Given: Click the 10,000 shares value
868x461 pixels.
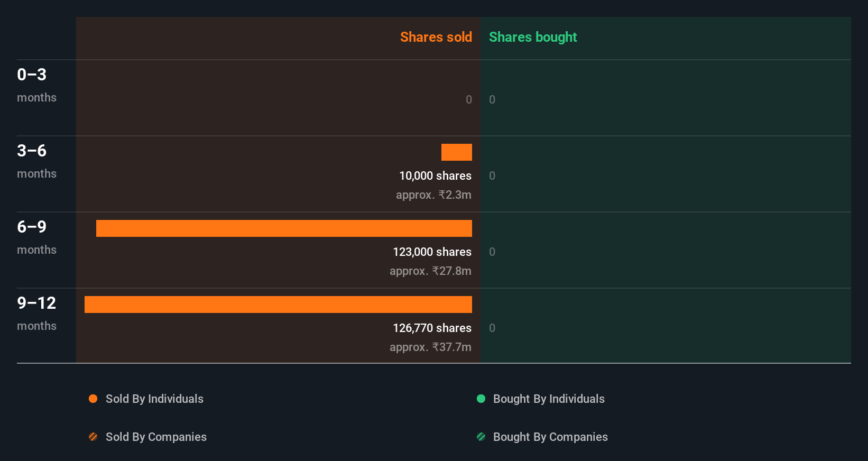Looking at the screenshot, I should pos(435,176).
